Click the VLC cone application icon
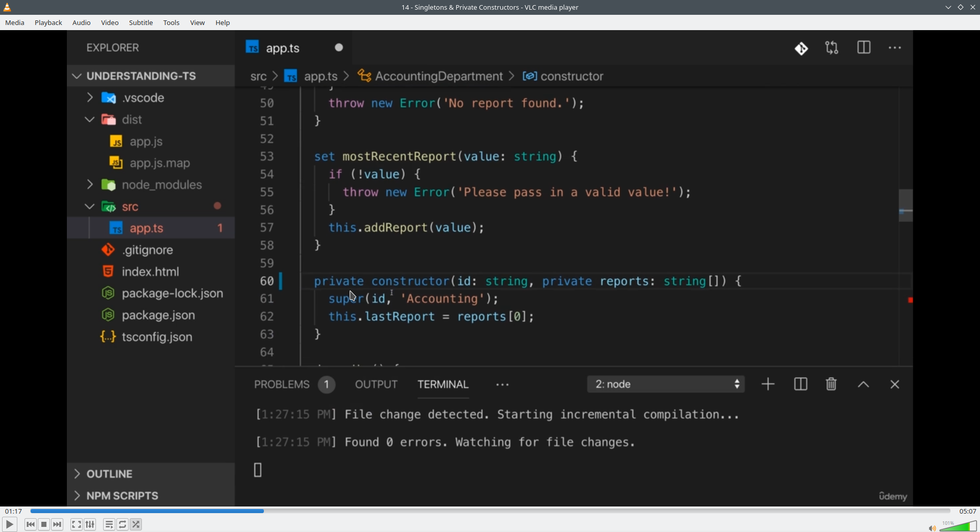This screenshot has width=980, height=532. click(8, 7)
